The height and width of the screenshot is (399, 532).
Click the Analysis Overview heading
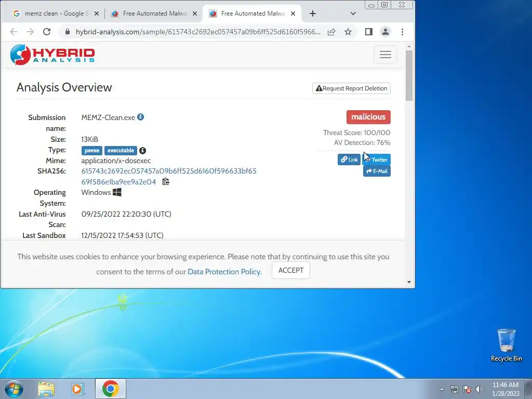coord(64,87)
